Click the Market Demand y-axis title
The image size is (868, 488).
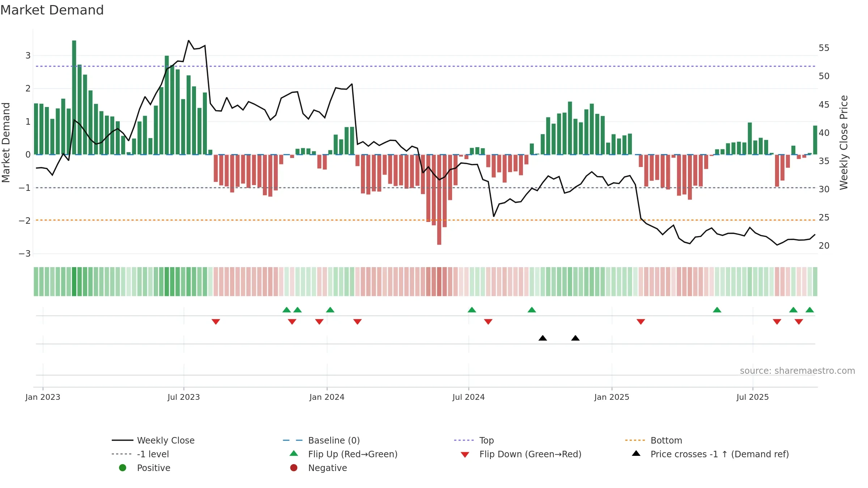point(6,142)
